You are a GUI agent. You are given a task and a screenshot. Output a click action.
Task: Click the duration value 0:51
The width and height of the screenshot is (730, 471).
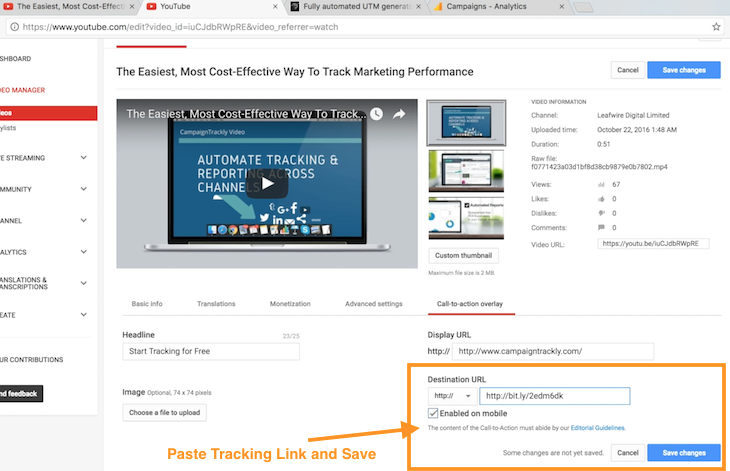603,144
